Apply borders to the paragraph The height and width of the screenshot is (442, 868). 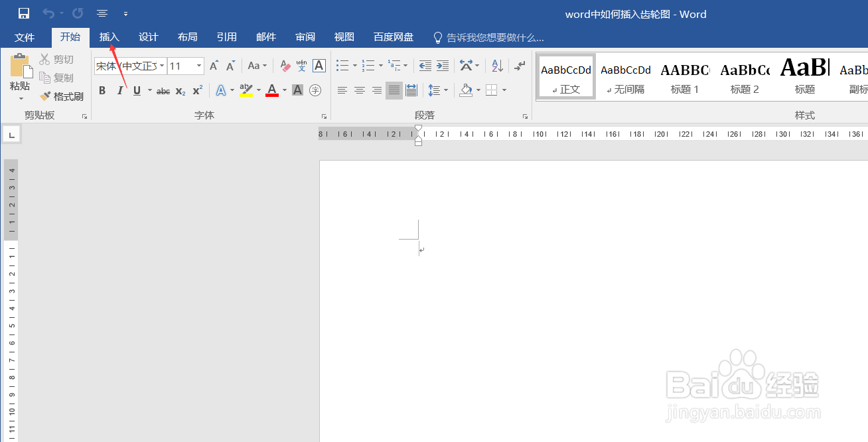coord(492,90)
